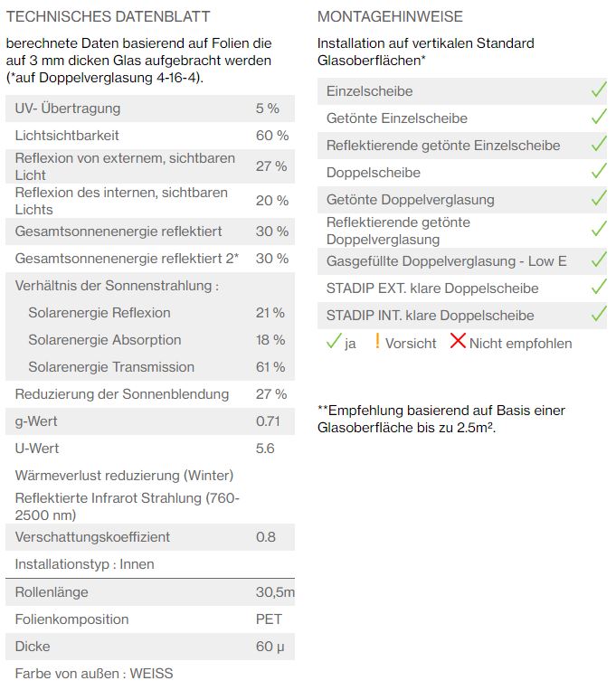Click the green 'ja' legend checkmark
This screenshot has height=690, width=616.
coord(334,341)
